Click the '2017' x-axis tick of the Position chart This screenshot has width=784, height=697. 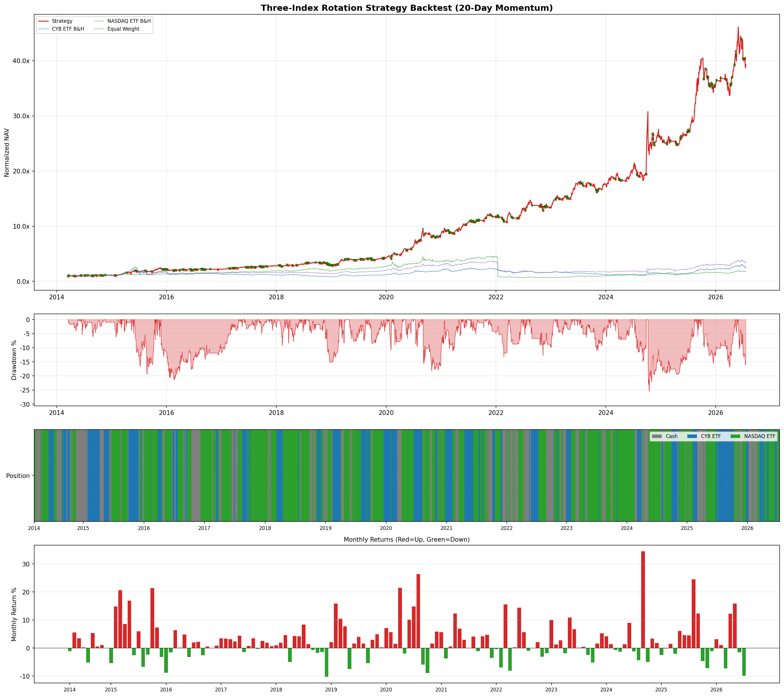point(204,528)
